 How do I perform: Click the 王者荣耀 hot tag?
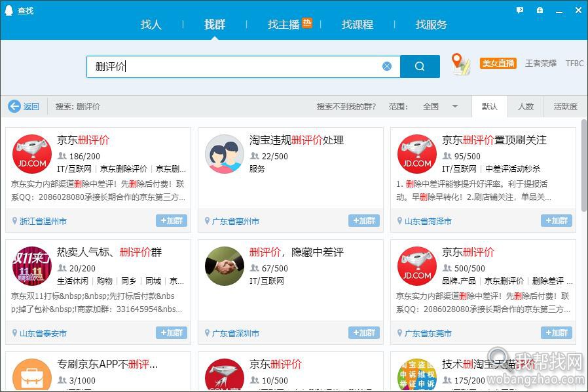point(540,63)
